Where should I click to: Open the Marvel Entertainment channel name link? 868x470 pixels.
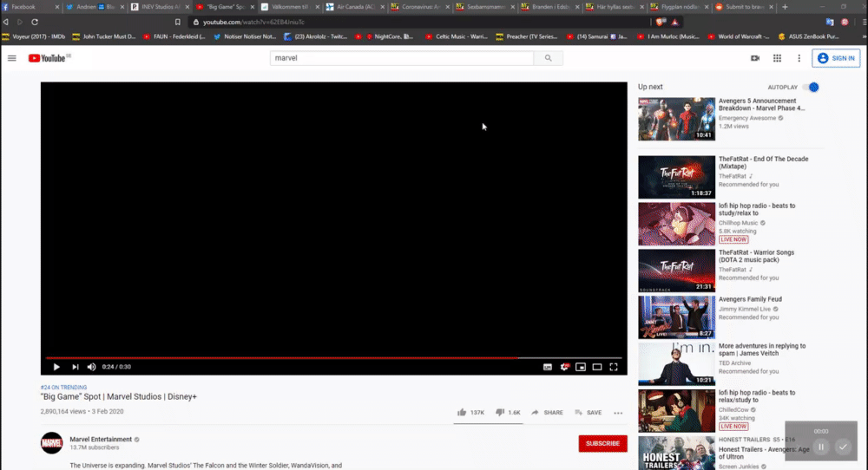pyautogui.click(x=101, y=439)
